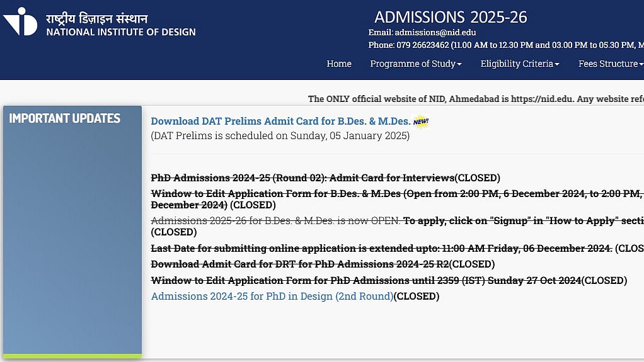This screenshot has width=644, height=362.
Task: Click PhD Admissions Round 02 interview admit card
Action: tap(302, 178)
